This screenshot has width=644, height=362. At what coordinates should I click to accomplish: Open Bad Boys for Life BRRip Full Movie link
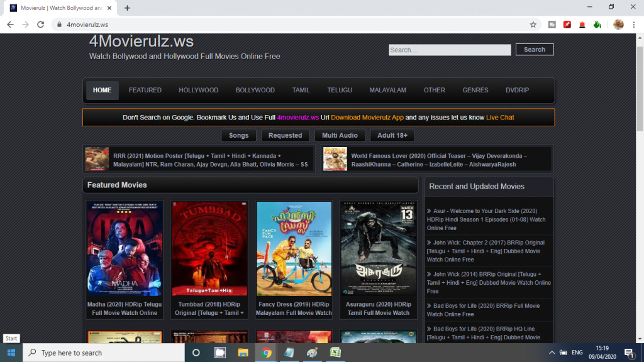pos(483,310)
